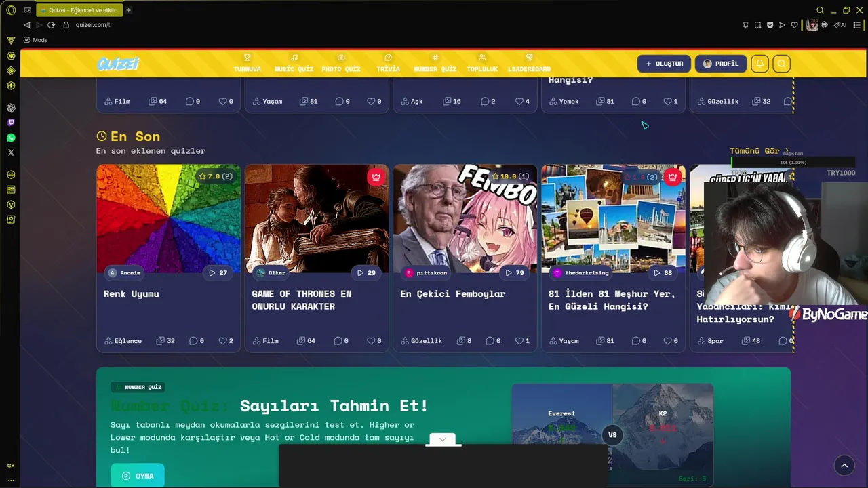868x488 pixels.
Task: Click the Tümünü Gör link
Action: tap(759, 151)
